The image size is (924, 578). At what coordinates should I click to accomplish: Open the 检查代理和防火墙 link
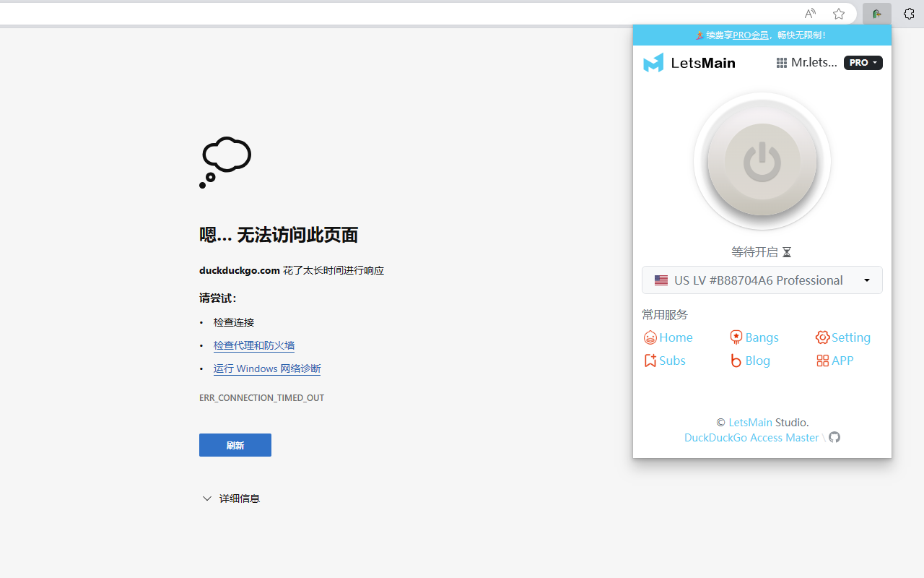[x=254, y=345]
